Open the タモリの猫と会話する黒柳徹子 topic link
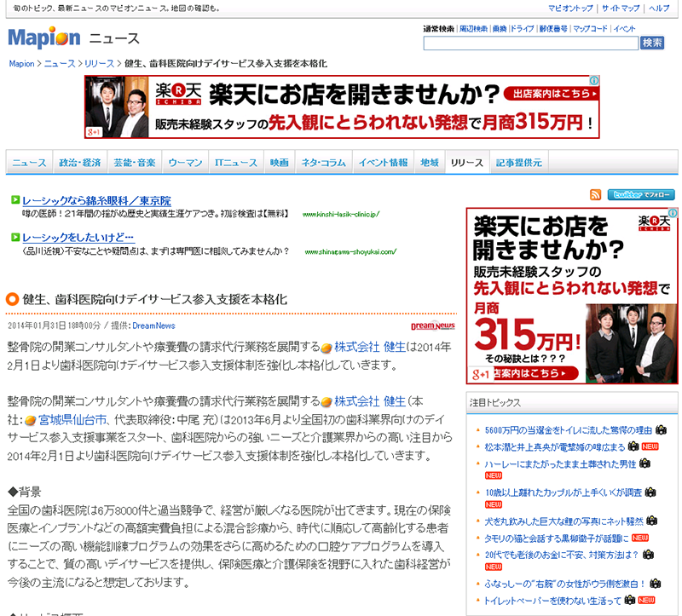682x616 pixels. (557, 538)
